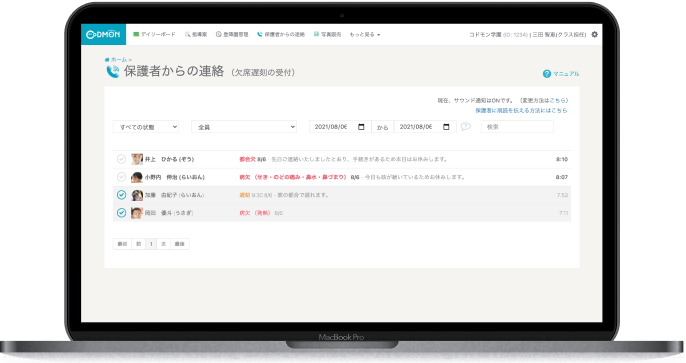This screenshot has height=363, width=686.
Task: Click the ホーム breadcrumb home icon
Action: [x=107, y=59]
